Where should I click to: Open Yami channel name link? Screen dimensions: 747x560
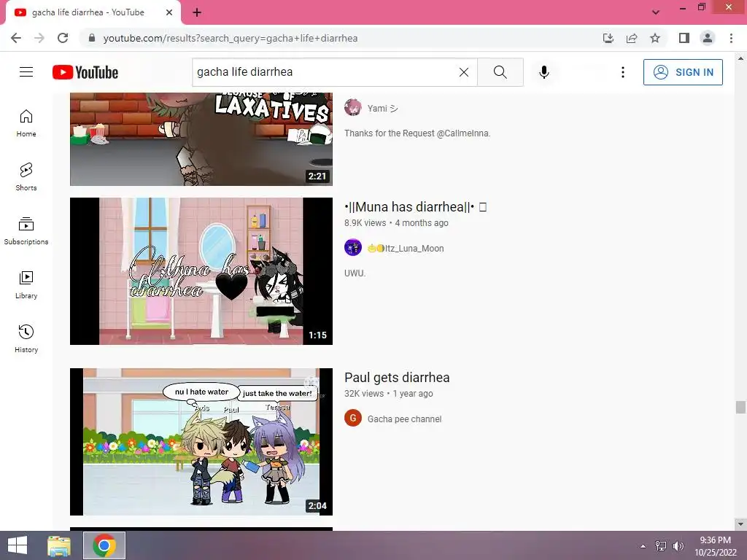tap(382, 108)
